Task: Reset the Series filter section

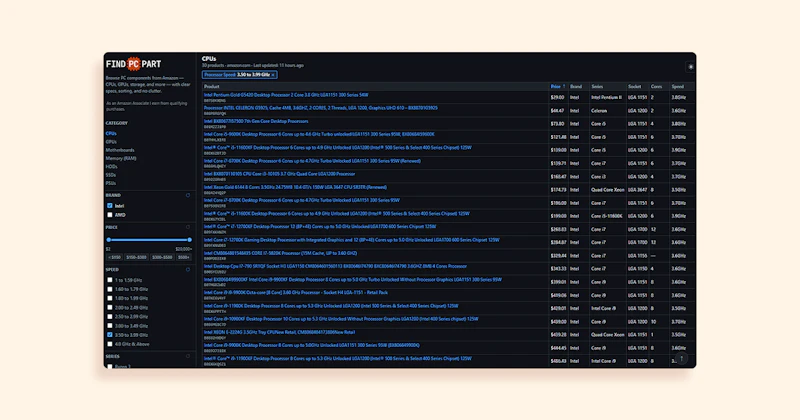Action: [188, 357]
